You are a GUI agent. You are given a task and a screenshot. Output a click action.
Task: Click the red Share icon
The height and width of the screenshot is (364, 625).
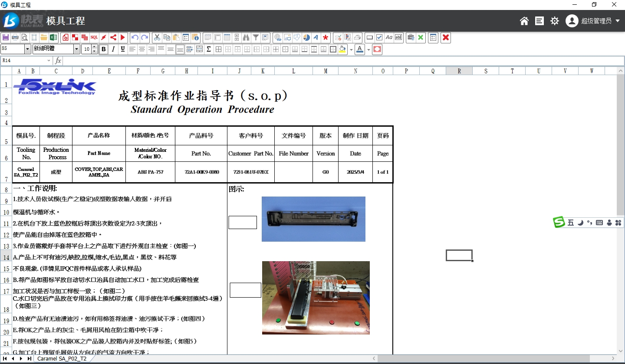point(113,37)
